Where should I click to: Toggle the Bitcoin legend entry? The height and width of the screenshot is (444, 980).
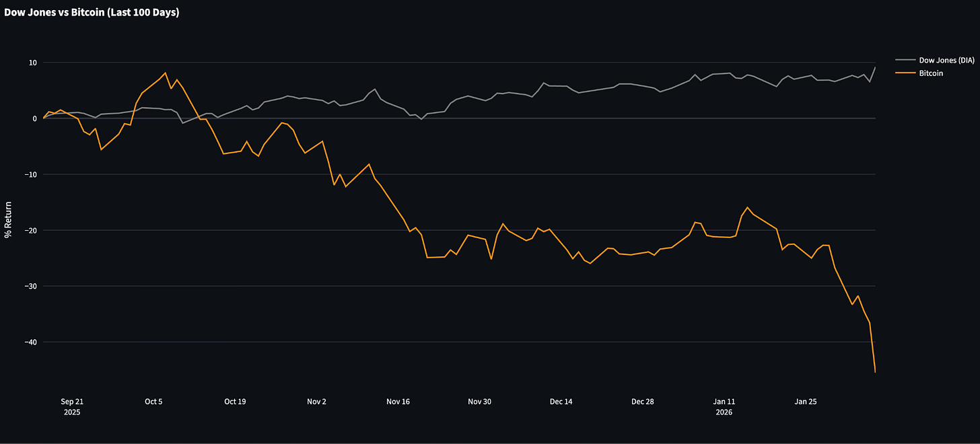click(x=919, y=73)
